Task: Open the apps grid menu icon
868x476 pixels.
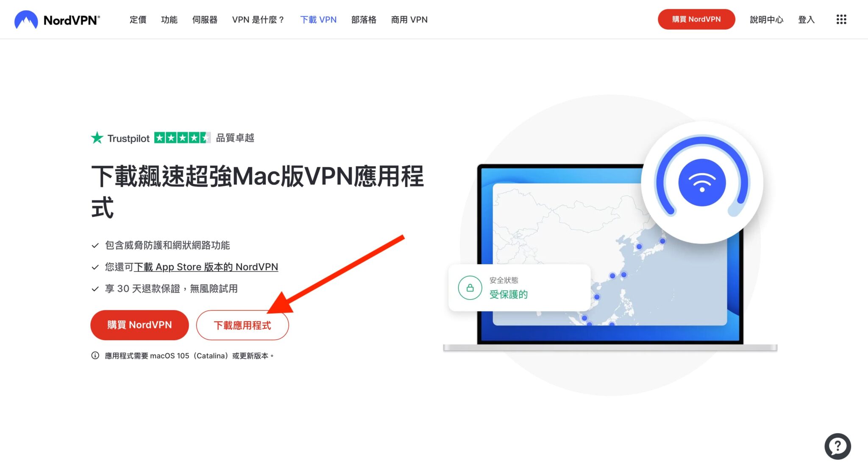Action: 841,19
